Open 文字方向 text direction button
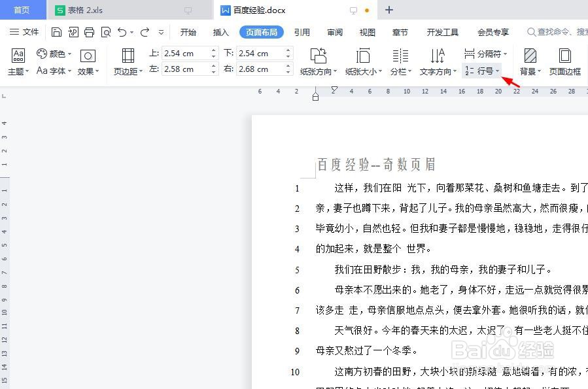 click(x=438, y=62)
